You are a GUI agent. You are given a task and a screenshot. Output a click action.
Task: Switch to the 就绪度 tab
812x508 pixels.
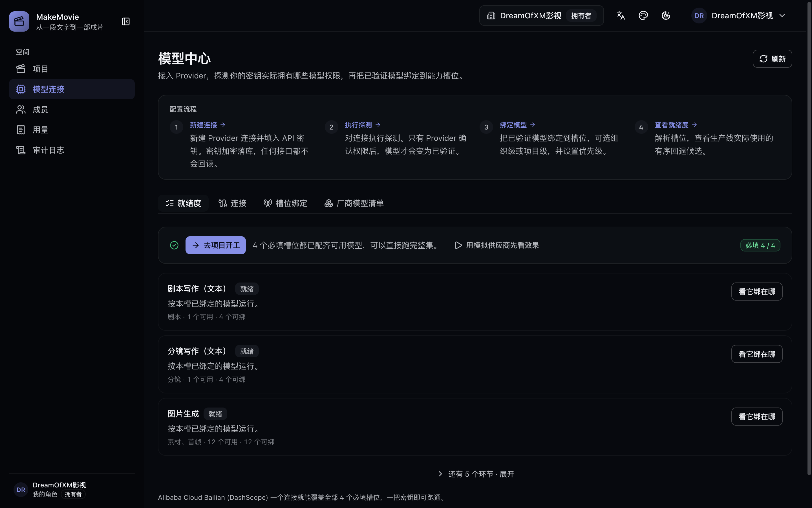point(183,203)
